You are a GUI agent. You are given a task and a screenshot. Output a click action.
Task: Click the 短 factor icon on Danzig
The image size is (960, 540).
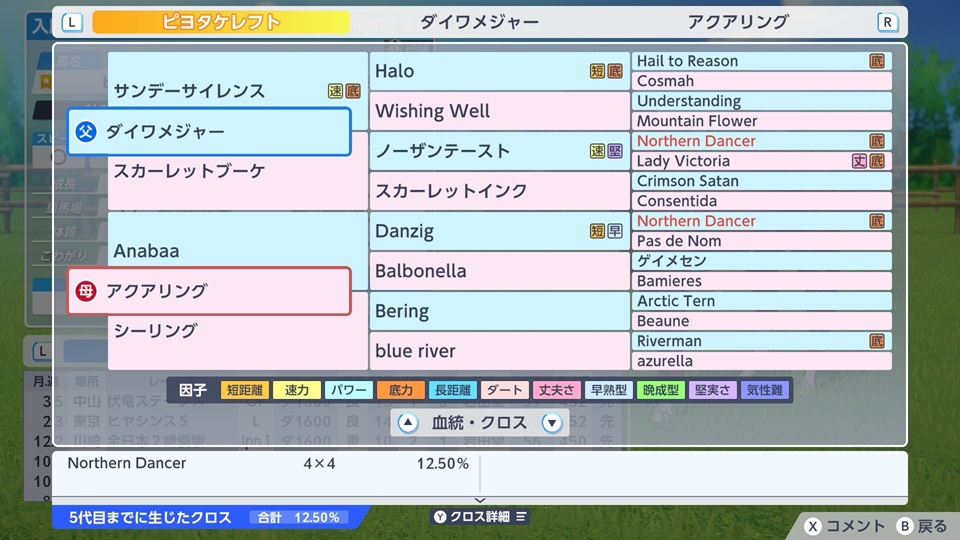[x=598, y=231]
